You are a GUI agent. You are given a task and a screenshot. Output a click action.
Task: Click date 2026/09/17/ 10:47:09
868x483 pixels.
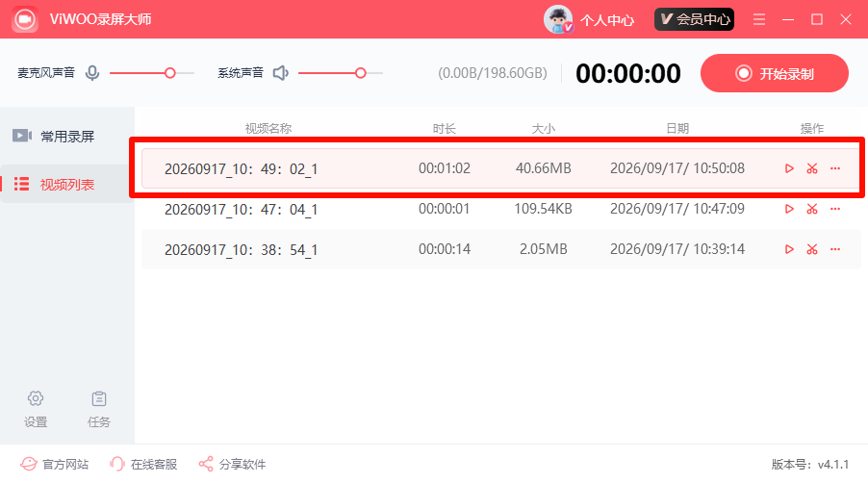[677, 209]
